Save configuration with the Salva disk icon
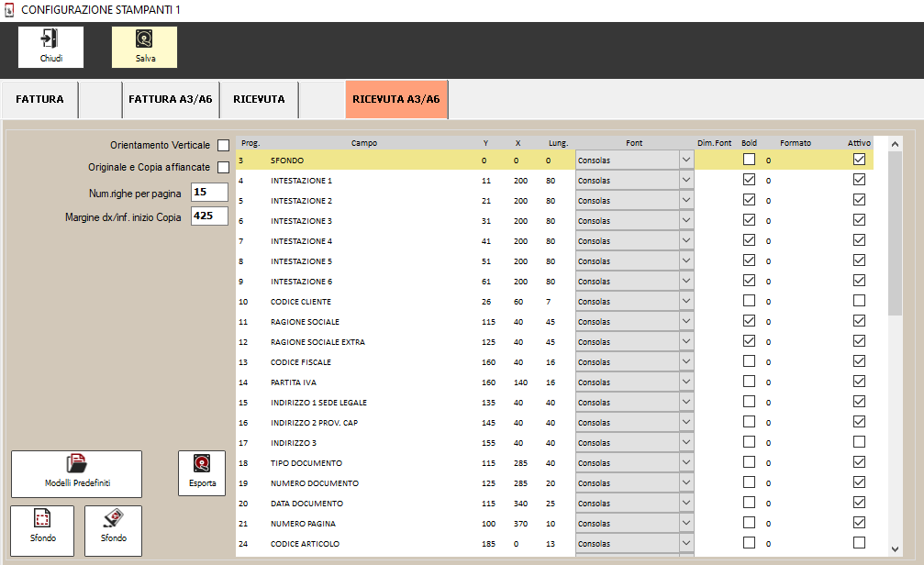The image size is (924, 565). (144, 46)
